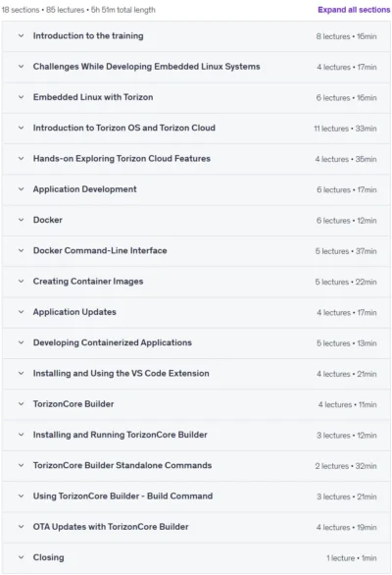
Task: Expand Installing and Running TorizonCore Builder
Action: [x=196, y=435]
